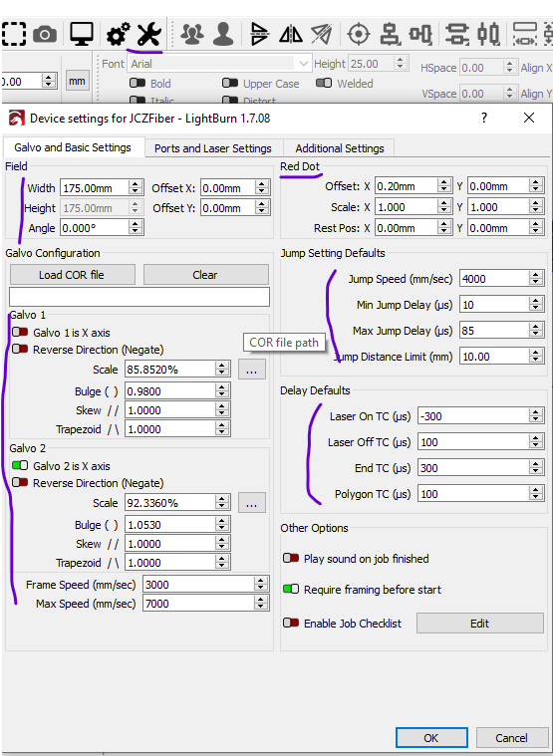Dismiss the dialog with Cancel
The image size is (553, 756).
pyautogui.click(x=511, y=738)
